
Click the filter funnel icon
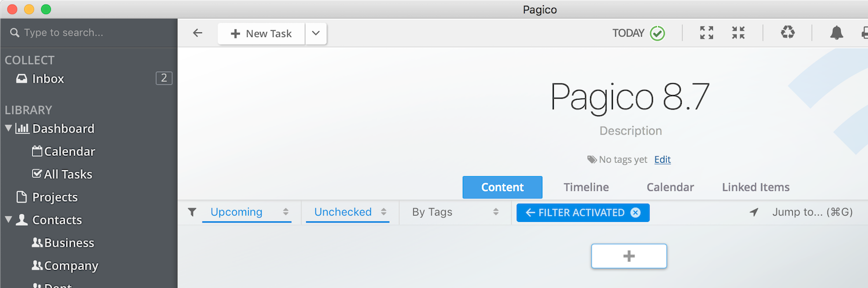tap(192, 213)
